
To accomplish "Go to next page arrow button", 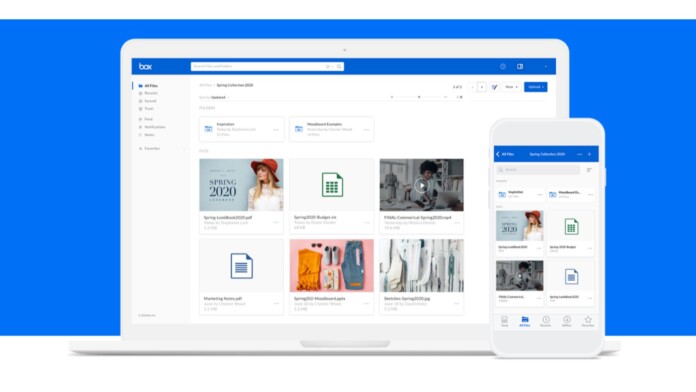I will (x=482, y=87).
